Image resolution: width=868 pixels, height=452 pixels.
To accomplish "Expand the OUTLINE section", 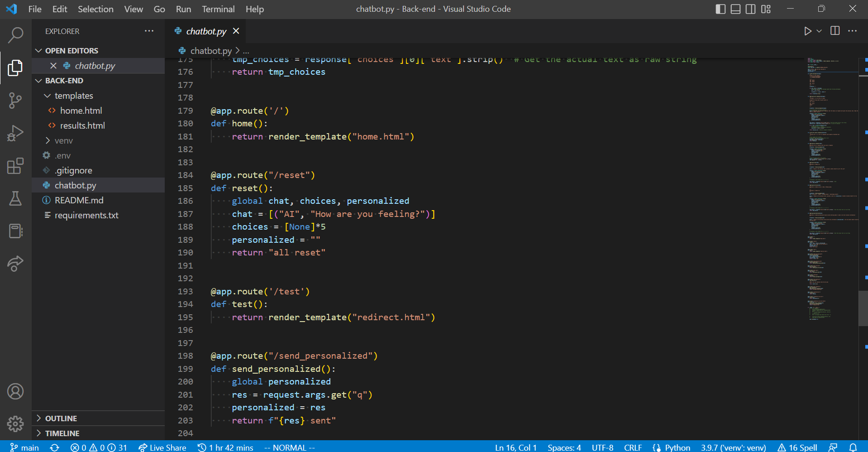I will (x=98, y=418).
